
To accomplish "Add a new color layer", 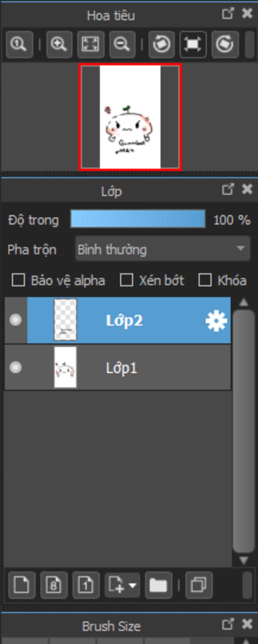I will (22, 585).
